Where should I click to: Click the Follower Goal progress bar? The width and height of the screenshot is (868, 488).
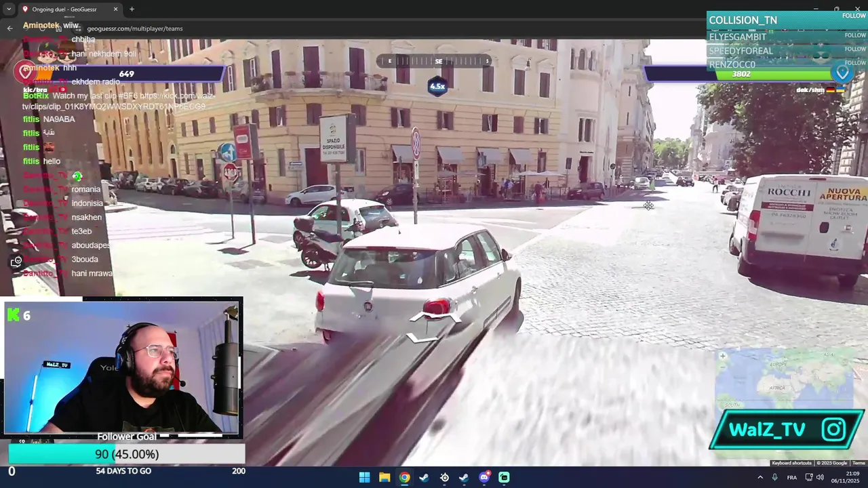coord(126,454)
